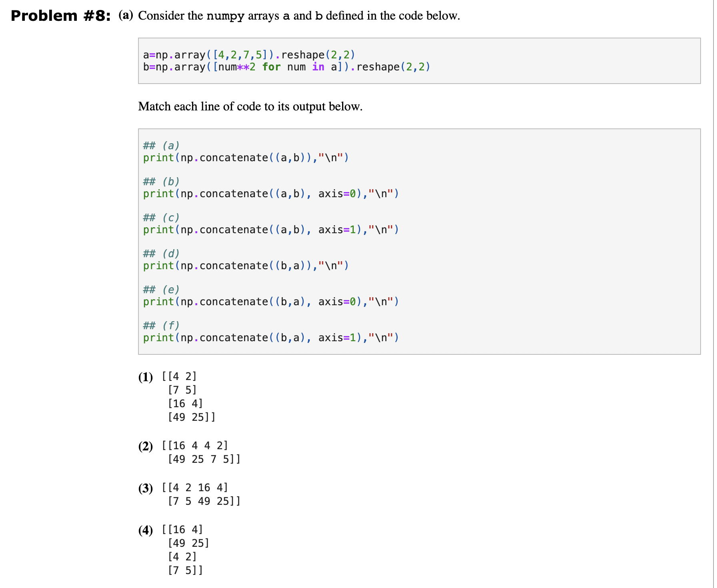717x588 pixels.
Task: Select the line defining array b
Action: coord(286,67)
